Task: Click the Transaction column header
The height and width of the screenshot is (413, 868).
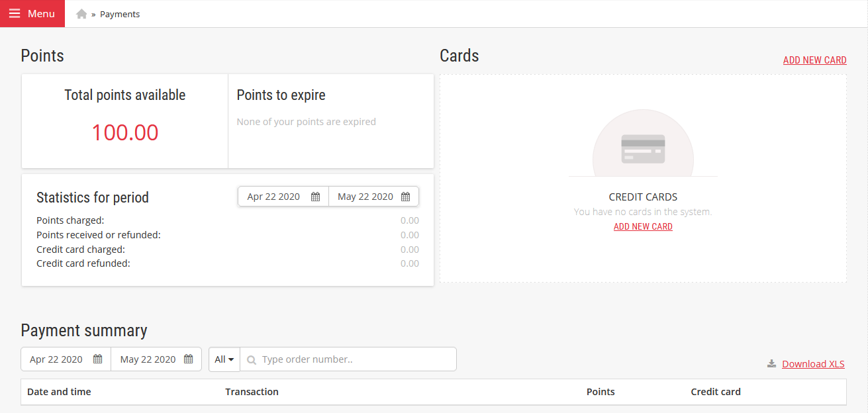Action: click(x=252, y=392)
